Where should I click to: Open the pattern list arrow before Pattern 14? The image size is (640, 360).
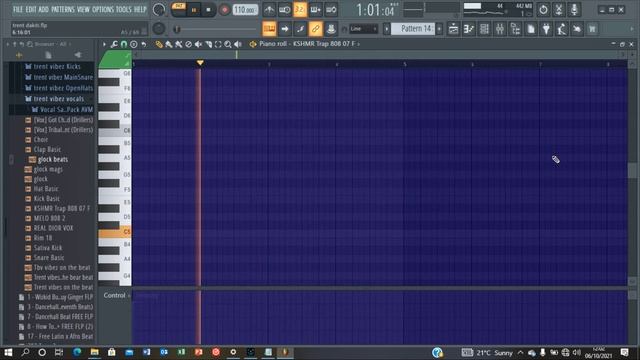pos(387,29)
